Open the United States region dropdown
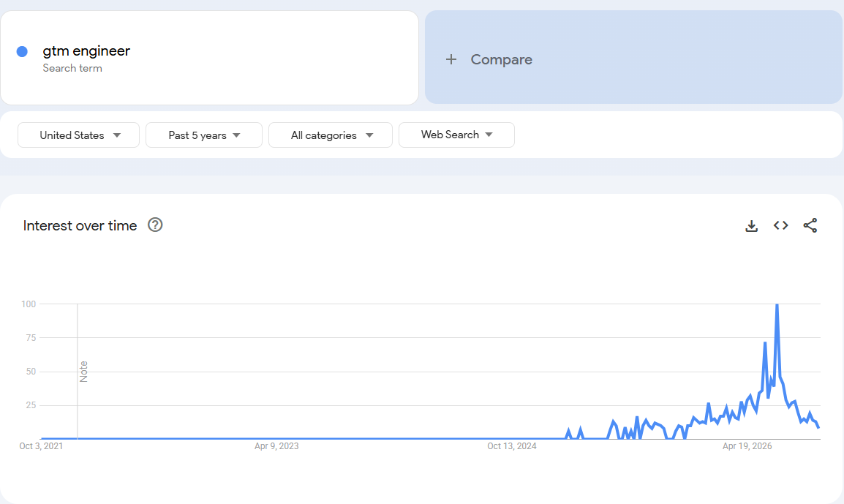The height and width of the screenshot is (504, 844). click(78, 135)
